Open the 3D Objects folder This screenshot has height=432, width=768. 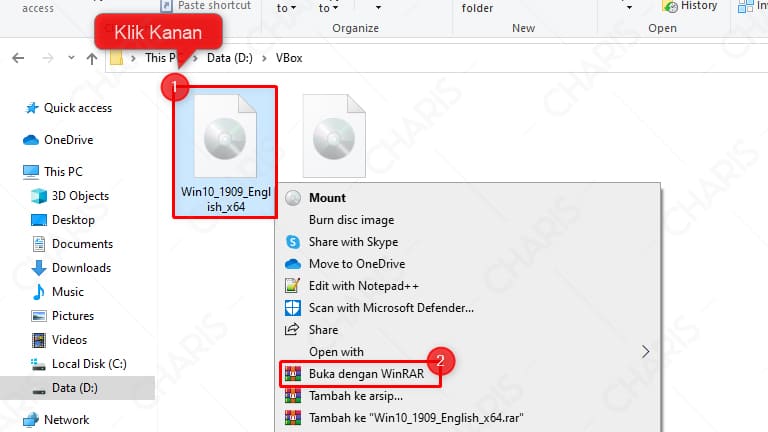[x=80, y=196]
